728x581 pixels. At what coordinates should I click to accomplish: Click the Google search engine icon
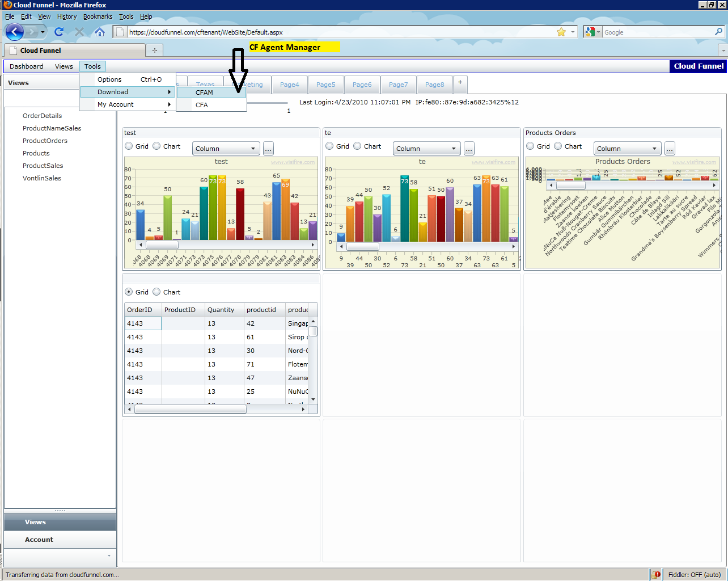pos(590,32)
